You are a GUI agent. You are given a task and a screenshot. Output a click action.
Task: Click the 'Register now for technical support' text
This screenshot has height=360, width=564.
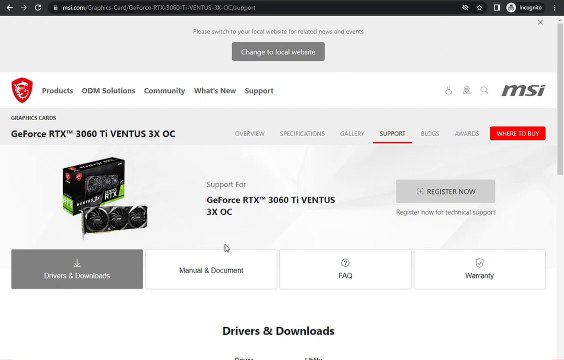446,212
